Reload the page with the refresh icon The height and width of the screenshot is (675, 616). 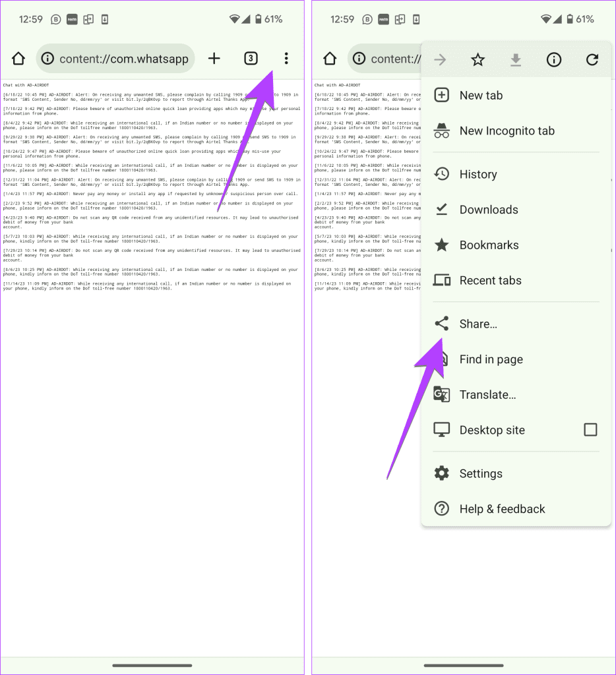(x=592, y=59)
